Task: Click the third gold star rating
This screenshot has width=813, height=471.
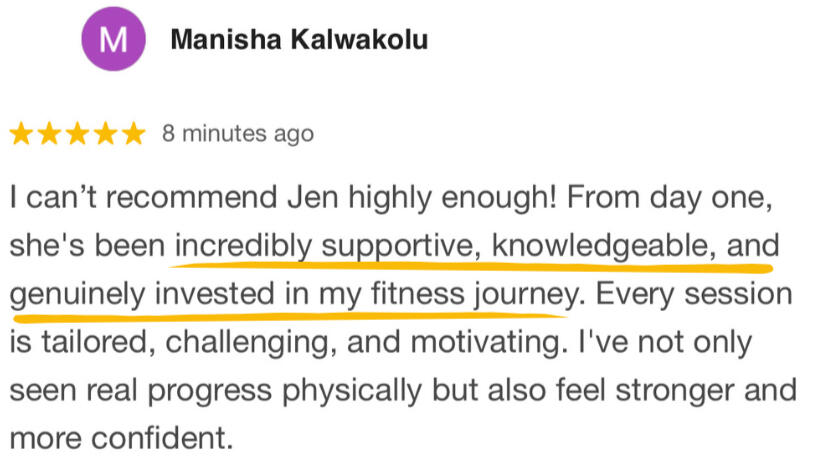Action: pyautogui.click(x=78, y=134)
